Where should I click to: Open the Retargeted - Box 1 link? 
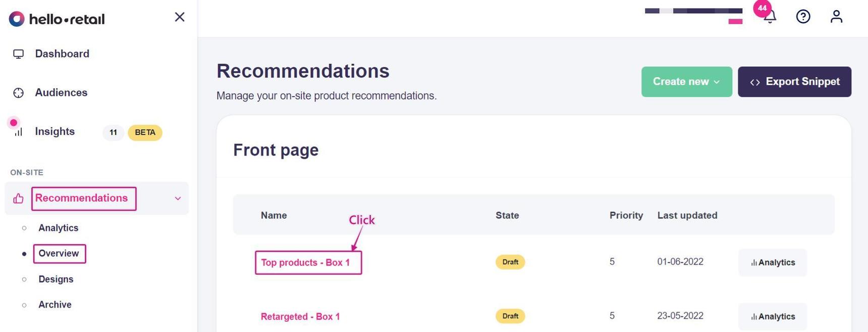click(300, 317)
